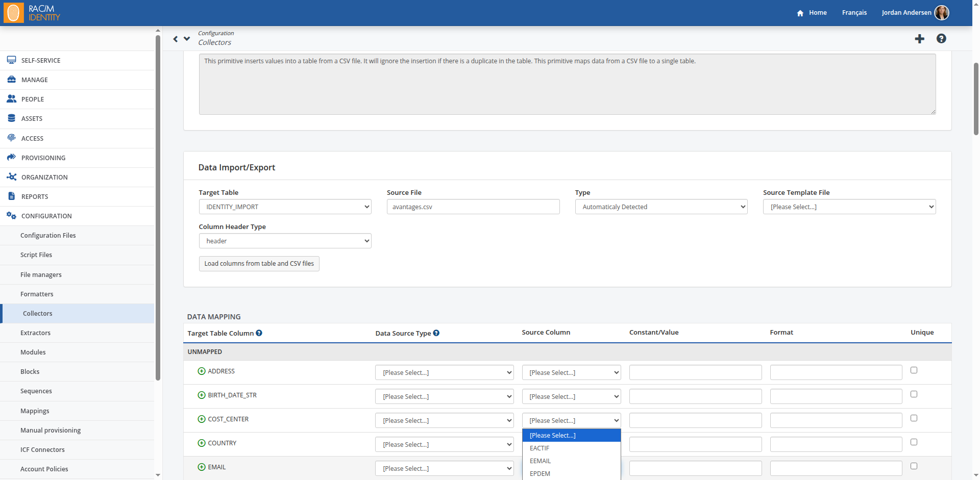Open BIRTH_DATE_STR Data Source Type dropdown
The height and width of the screenshot is (480, 980).
tap(444, 396)
